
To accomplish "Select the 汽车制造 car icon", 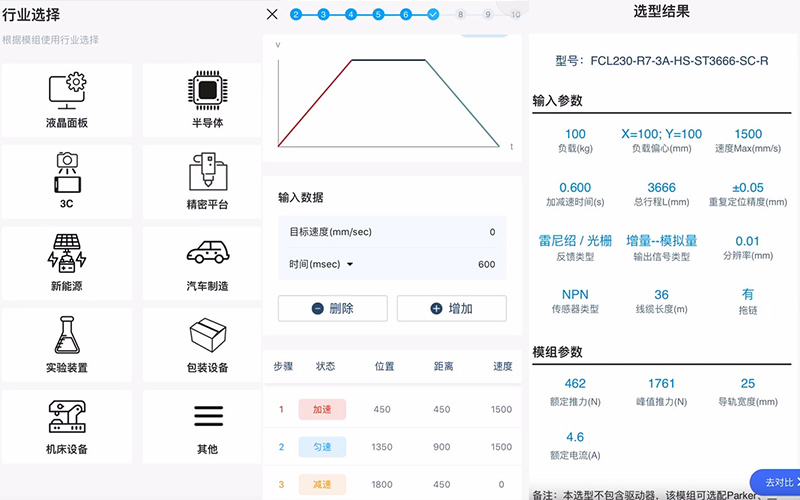I will (x=208, y=252).
